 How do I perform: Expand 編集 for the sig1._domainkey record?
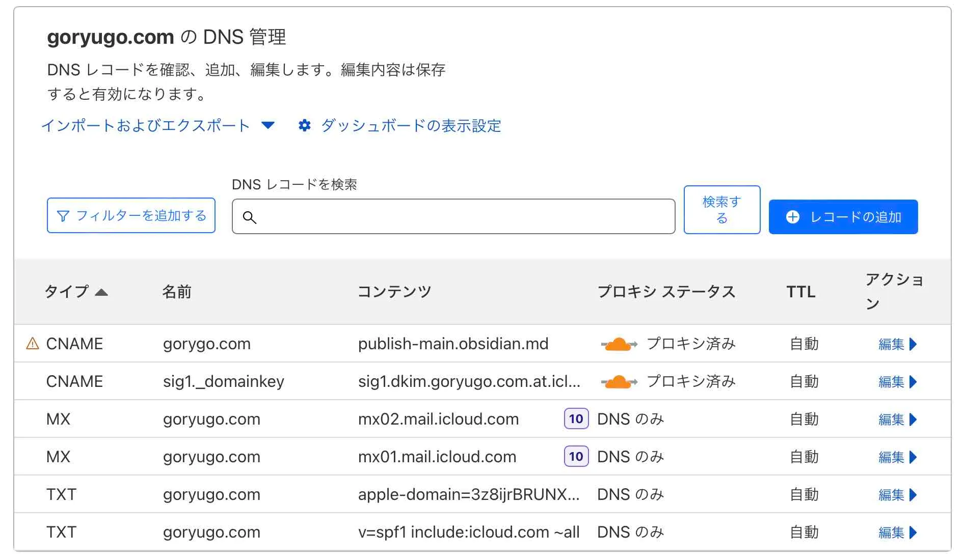898,382
